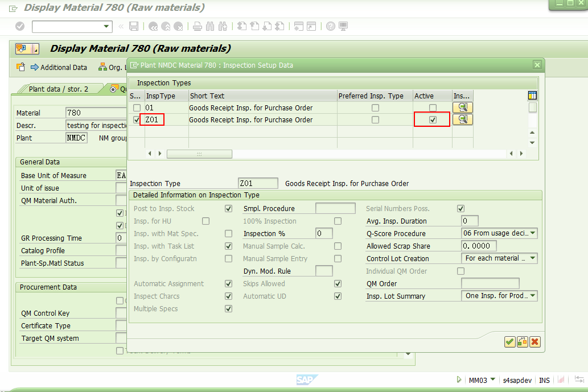Viewport: 588px width, 392px height.
Task: Expand the Control Lot Creation dropdown
Action: [x=533, y=258]
